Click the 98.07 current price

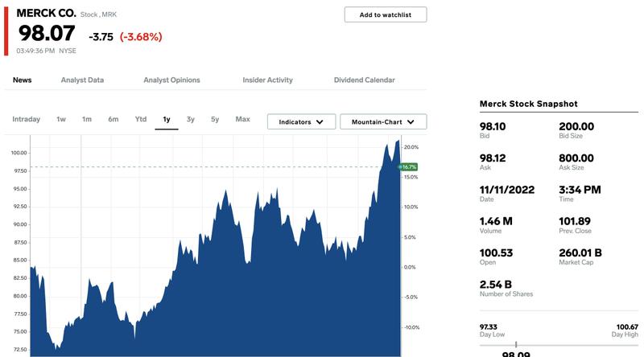47,33
